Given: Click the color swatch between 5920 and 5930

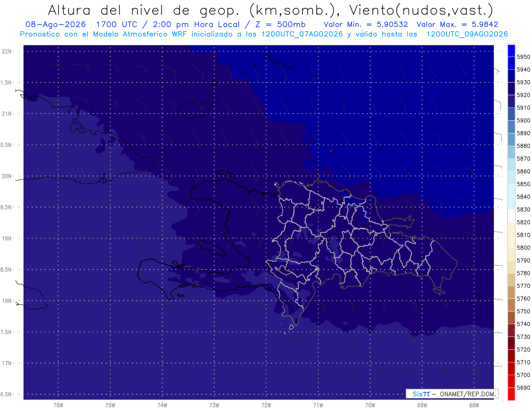Looking at the screenshot, I should pos(511,88).
